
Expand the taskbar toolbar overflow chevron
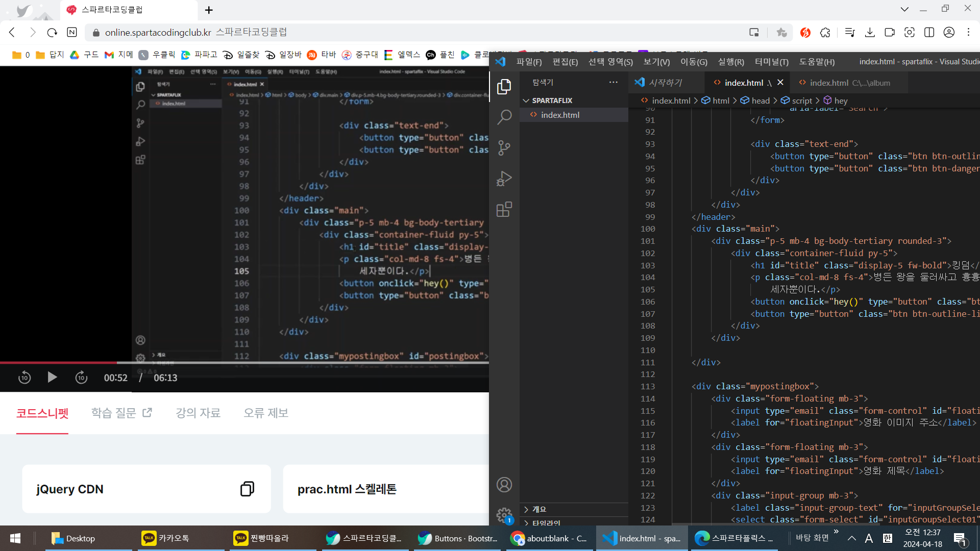pyautogui.click(x=836, y=532)
